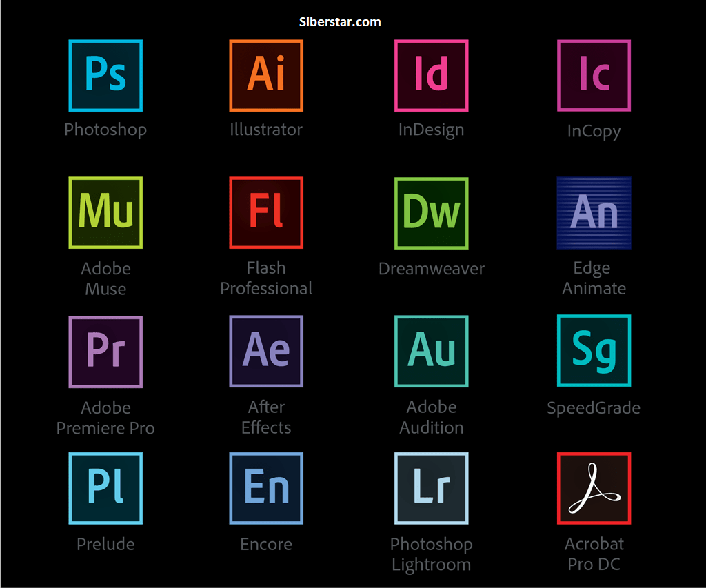706x588 pixels.
Task: Open the Adobe Audition Au icon
Action: (432, 351)
